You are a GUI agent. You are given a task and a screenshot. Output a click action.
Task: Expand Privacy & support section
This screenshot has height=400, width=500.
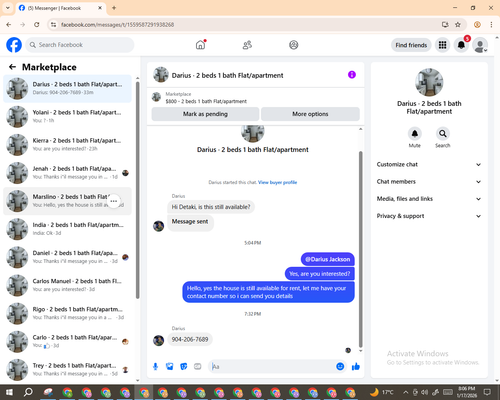[429, 216]
